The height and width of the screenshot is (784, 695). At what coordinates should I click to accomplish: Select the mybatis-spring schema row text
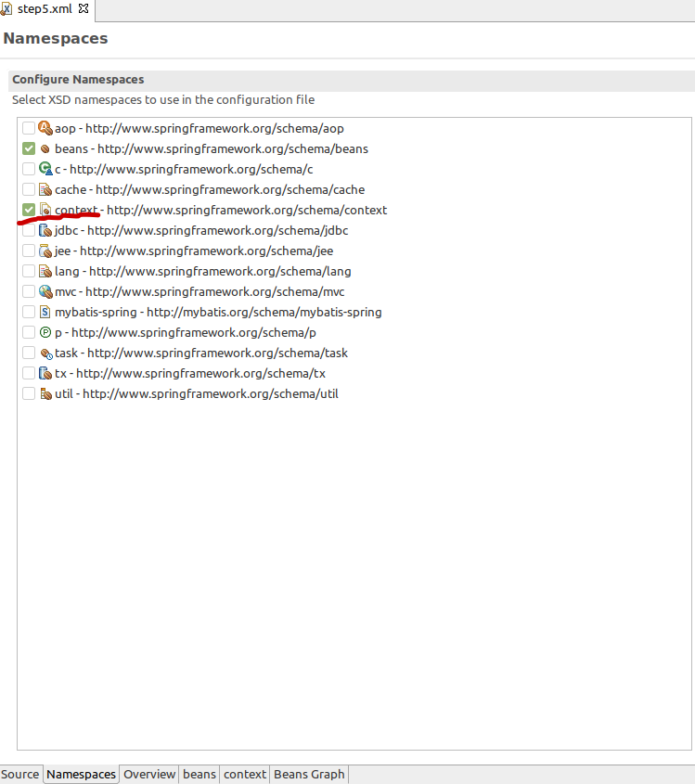(218, 313)
